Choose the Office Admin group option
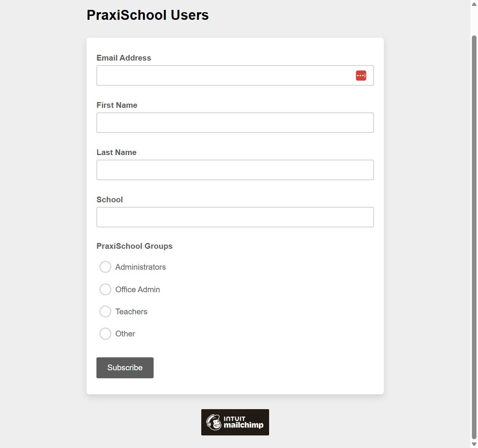This screenshot has height=448, width=478. pyautogui.click(x=105, y=290)
